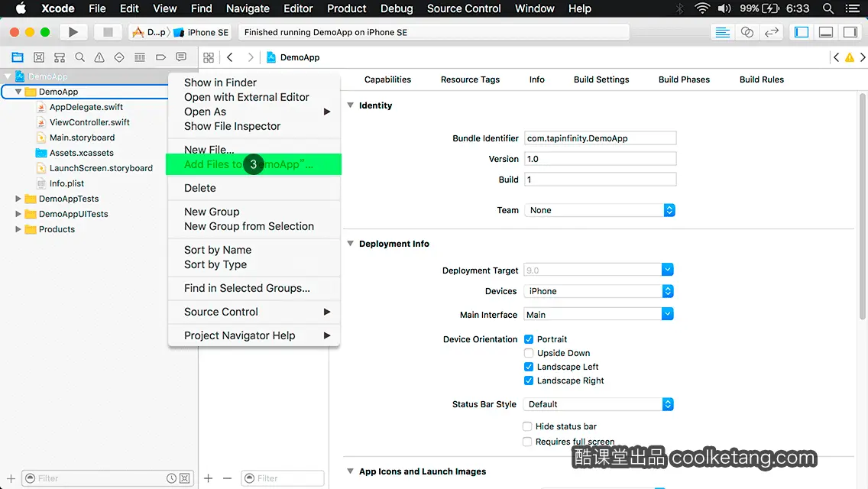
Task: Expand the DemoAppUITests group
Action: 18,214
